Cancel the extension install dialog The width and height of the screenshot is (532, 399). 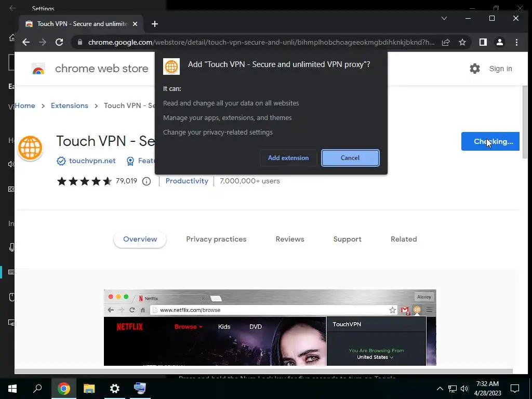click(x=350, y=158)
